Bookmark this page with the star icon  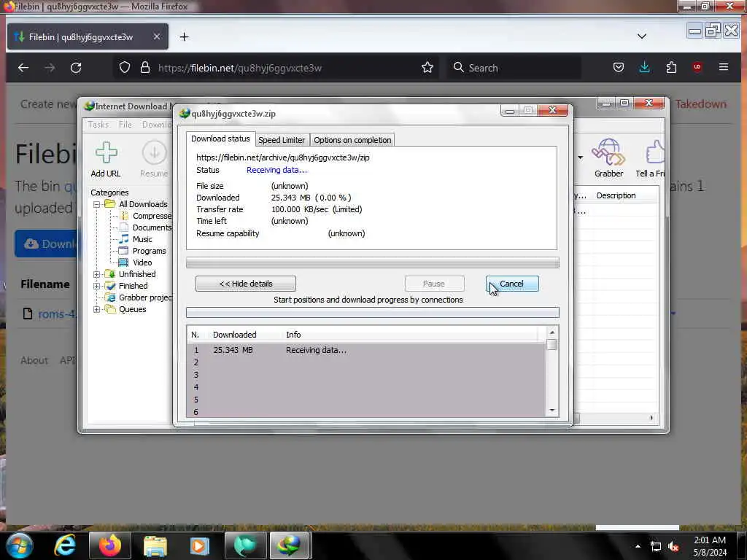[x=427, y=68]
